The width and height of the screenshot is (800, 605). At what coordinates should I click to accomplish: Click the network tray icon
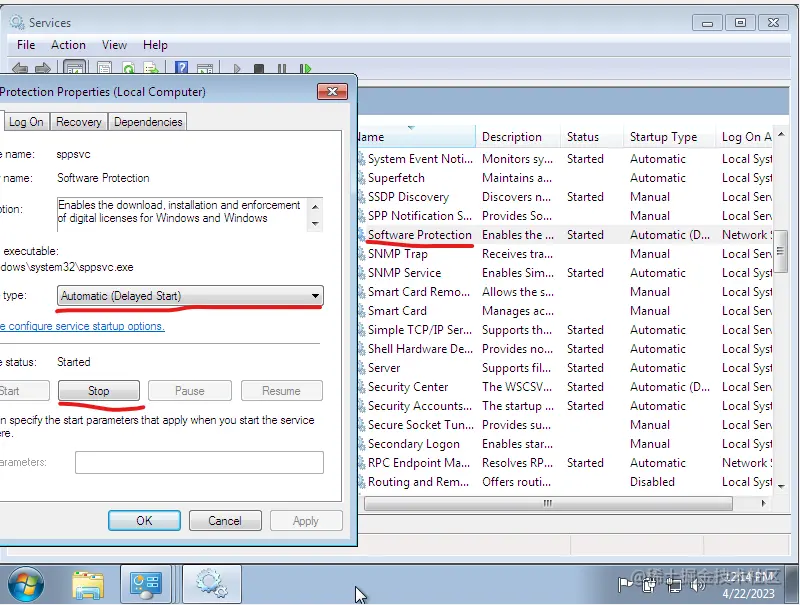pos(674,587)
